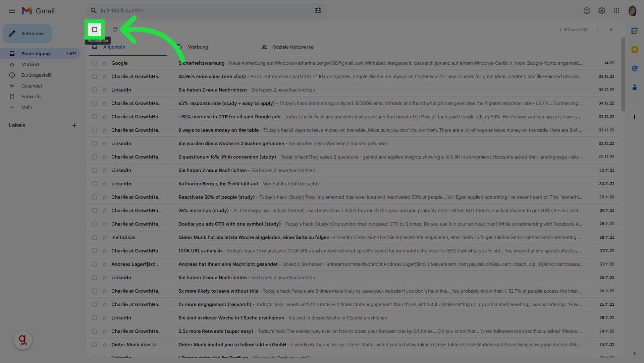The width and height of the screenshot is (644, 363).
Task: Check the '100K URLs analysis' email
Action: (95, 251)
